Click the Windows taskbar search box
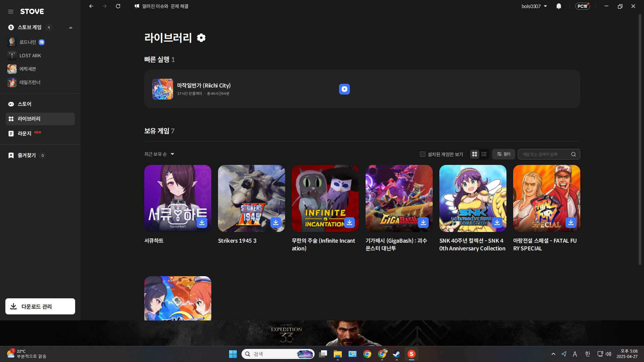 tap(278, 354)
